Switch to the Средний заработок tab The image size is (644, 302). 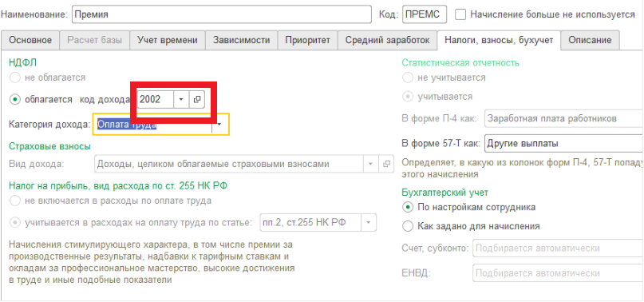click(x=387, y=40)
